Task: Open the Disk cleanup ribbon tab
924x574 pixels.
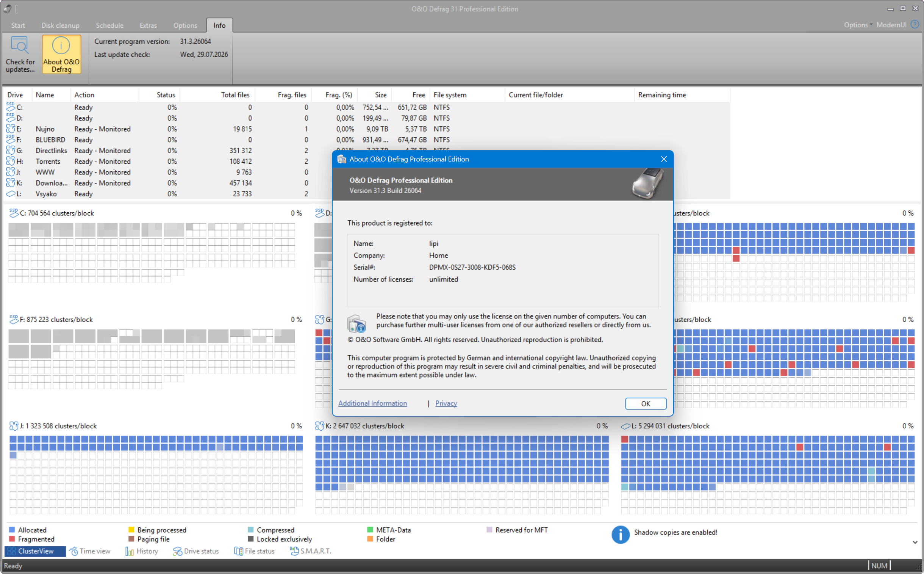Action: [60, 25]
